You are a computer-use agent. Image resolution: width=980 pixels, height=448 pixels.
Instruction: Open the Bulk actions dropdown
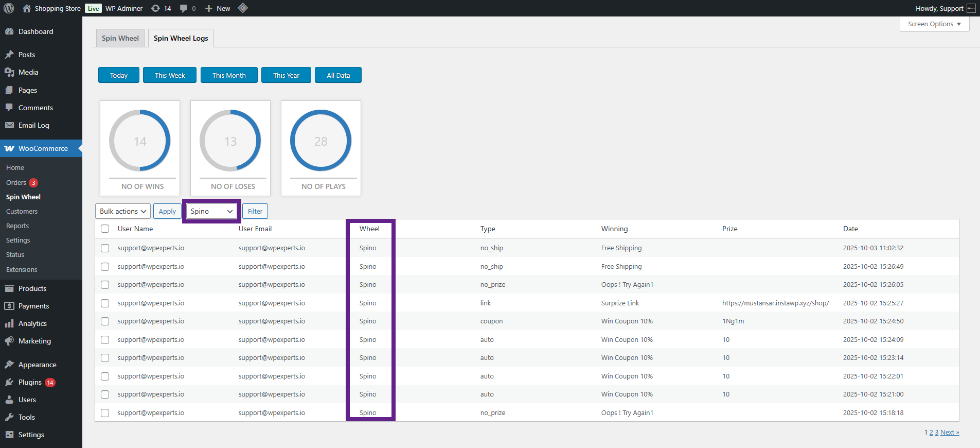[x=122, y=211]
